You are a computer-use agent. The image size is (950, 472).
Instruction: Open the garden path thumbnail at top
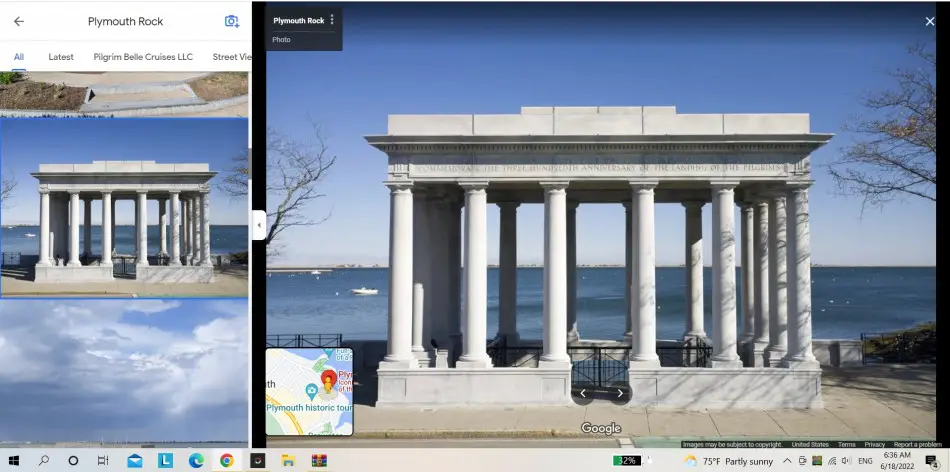coord(124,94)
